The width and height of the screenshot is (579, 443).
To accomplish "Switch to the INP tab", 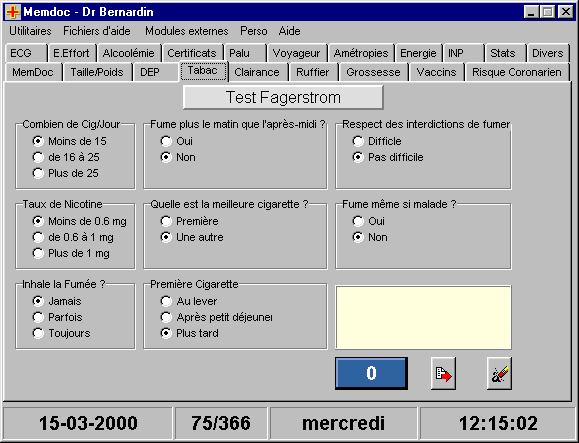I will (463, 53).
